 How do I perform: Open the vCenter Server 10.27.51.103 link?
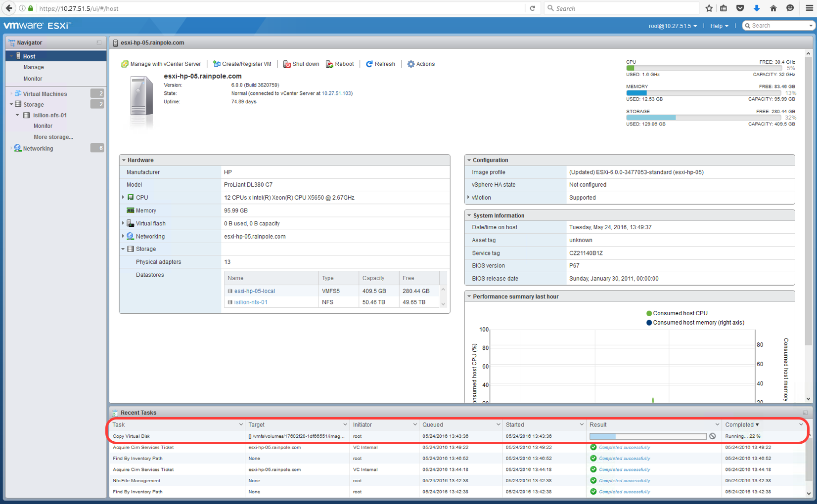point(337,93)
